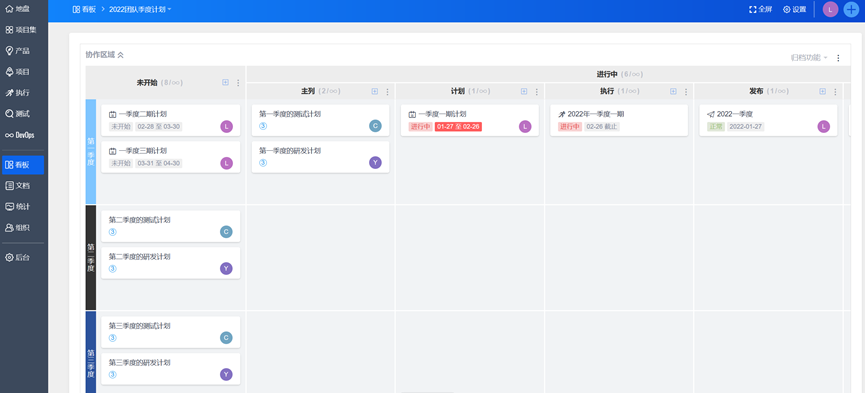Click the 设置 settings button
The height and width of the screenshot is (393, 865).
[795, 9]
